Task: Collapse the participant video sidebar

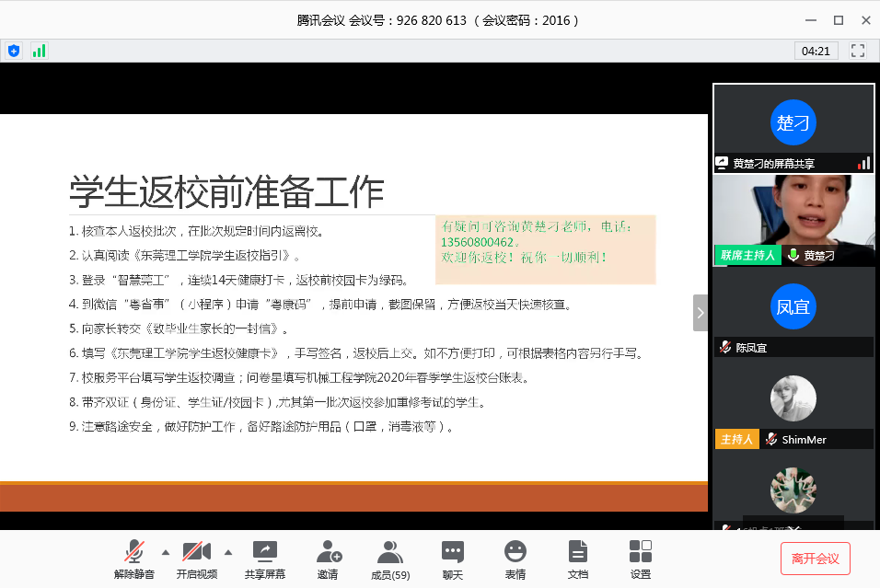Action: click(x=701, y=313)
